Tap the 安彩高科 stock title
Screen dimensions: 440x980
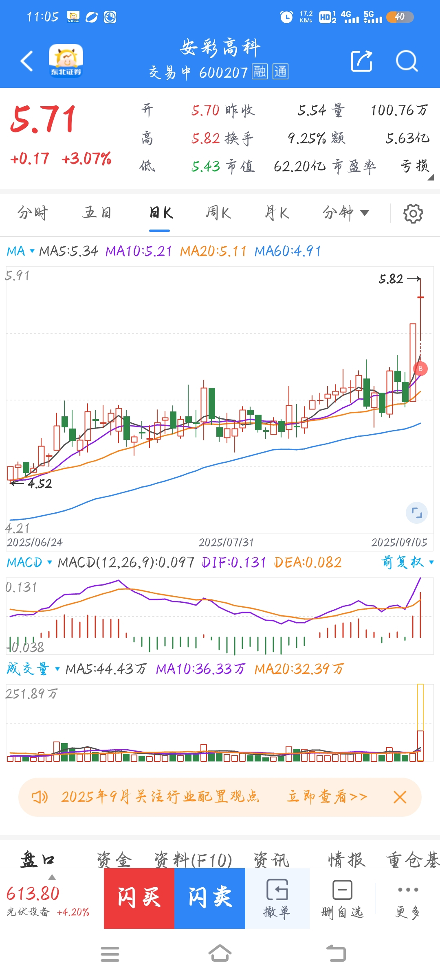tap(220, 47)
